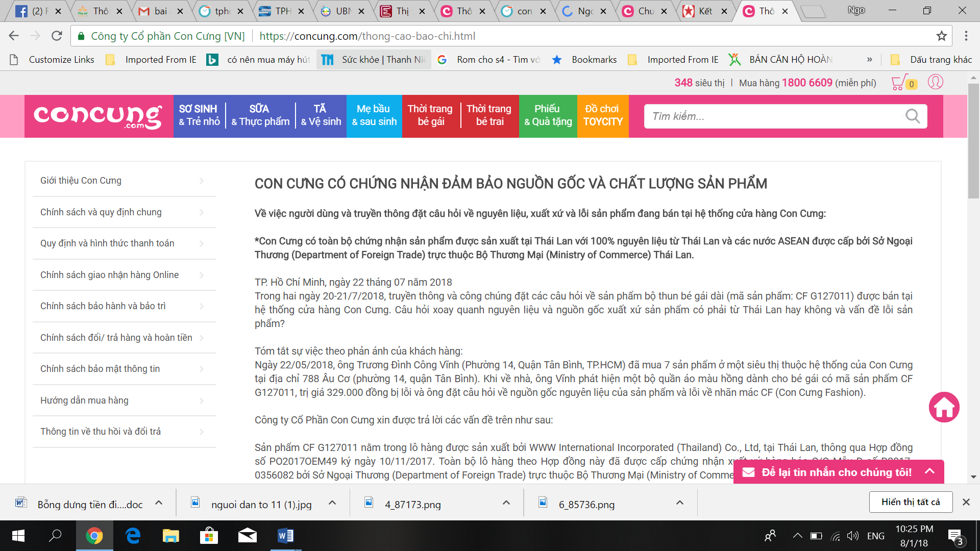980x551 pixels.
Task: Select Thời trang bé gái menu
Action: 430,115
